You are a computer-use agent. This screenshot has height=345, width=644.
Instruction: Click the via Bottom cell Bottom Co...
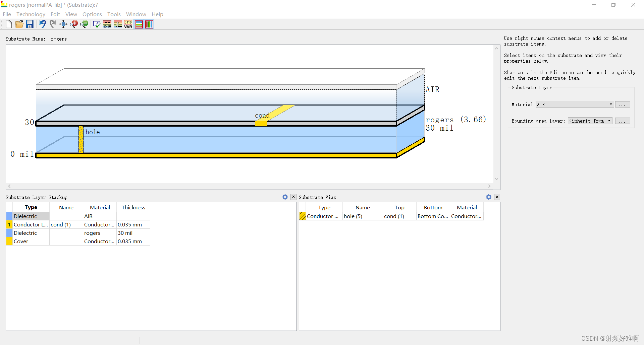click(x=433, y=216)
